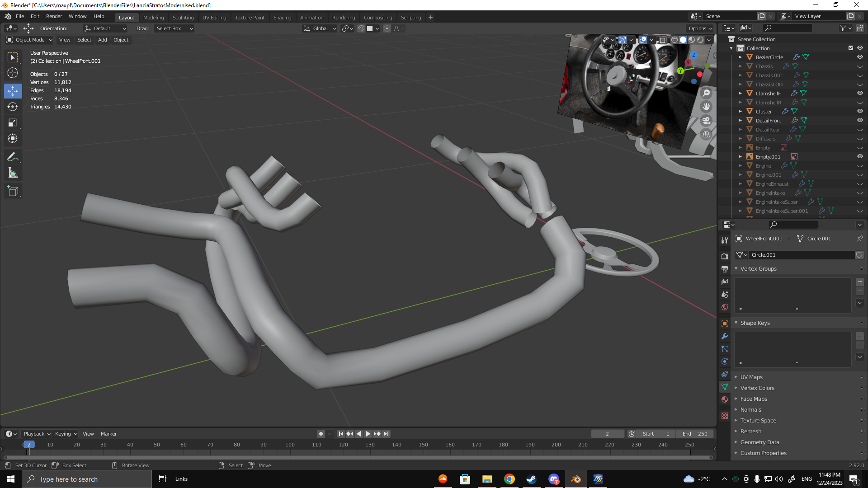Screen dimensions: 868x488
Task: Open the Material properties tab
Action: click(725, 399)
